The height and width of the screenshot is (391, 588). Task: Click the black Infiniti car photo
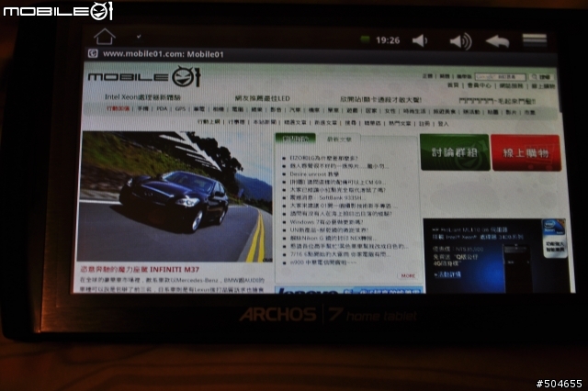click(x=175, y=196)
